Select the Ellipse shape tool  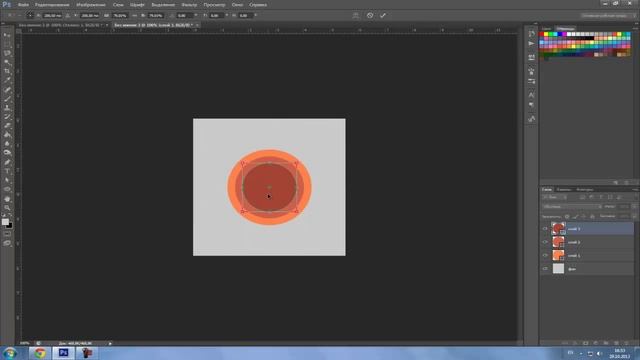(x=7, y=189)
